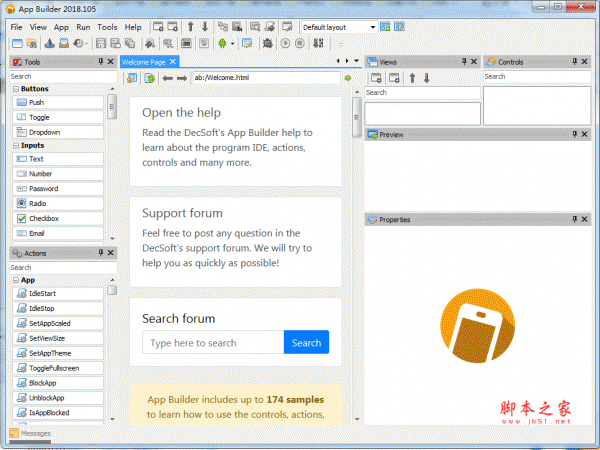Click the Messages panel icon at bottom
The height and width of the screenshot is (450, 600).
click(14, 433)
